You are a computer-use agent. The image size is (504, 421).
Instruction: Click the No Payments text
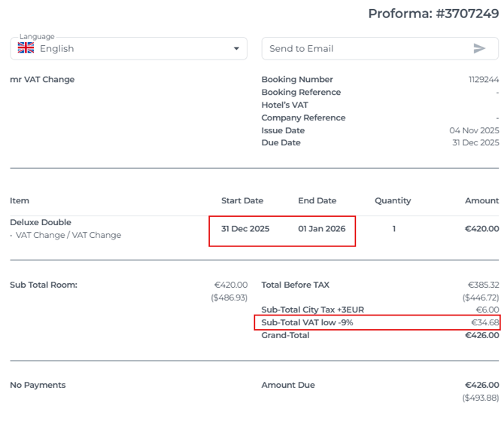[x=38, y=385]
